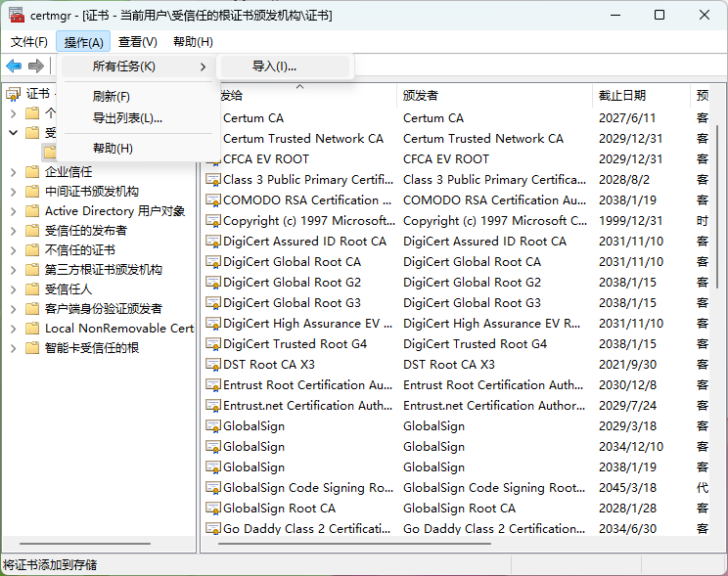Click the certificate icon beside DigiCert Global Root G3

tap(213, 302)
